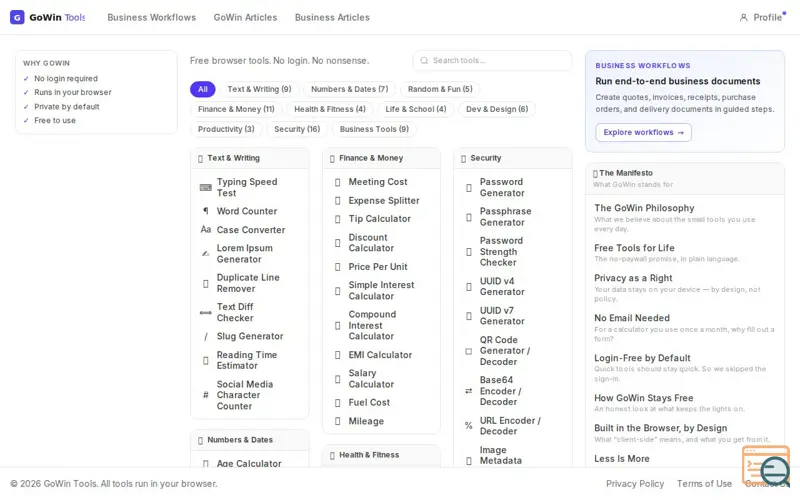Open the UUID v7 Generator tool

[x=502, y=316]
